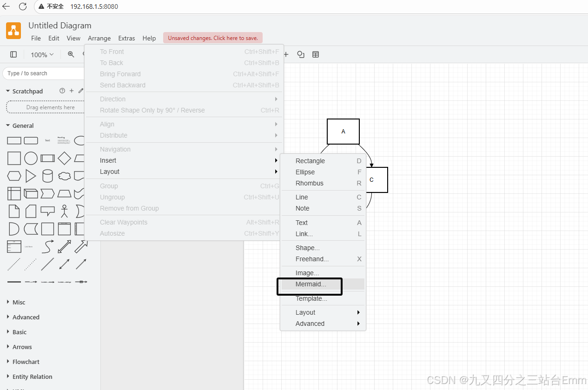The image size is (588, 390).
Task: Select the dashed line shape
Action: 14,264
